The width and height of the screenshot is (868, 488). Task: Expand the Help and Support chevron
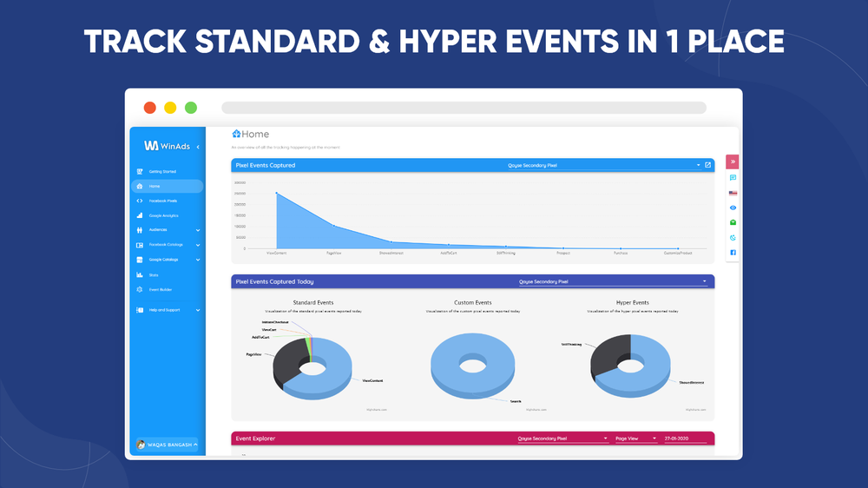point(198,310)
